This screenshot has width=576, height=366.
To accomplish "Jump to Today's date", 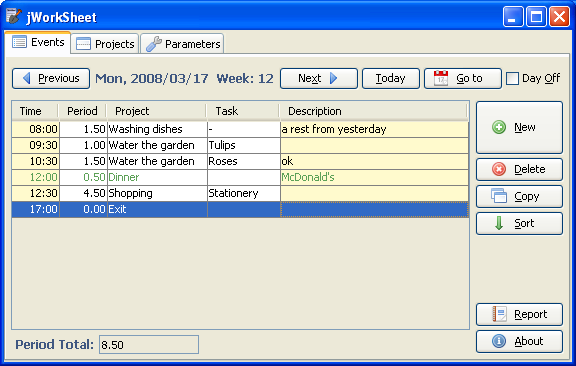I will pos(390,78).
